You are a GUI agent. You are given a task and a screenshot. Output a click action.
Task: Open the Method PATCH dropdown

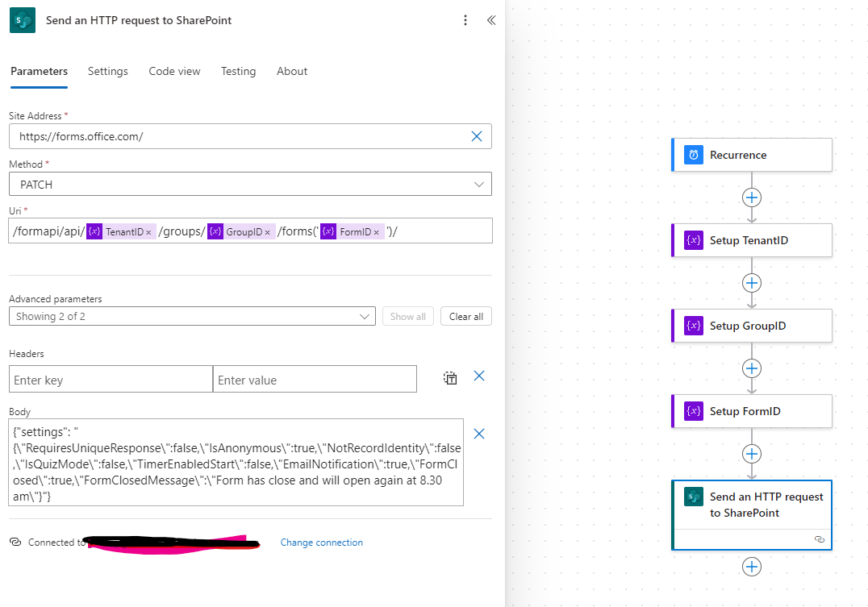pyautogui.click(x=250, y=185)
